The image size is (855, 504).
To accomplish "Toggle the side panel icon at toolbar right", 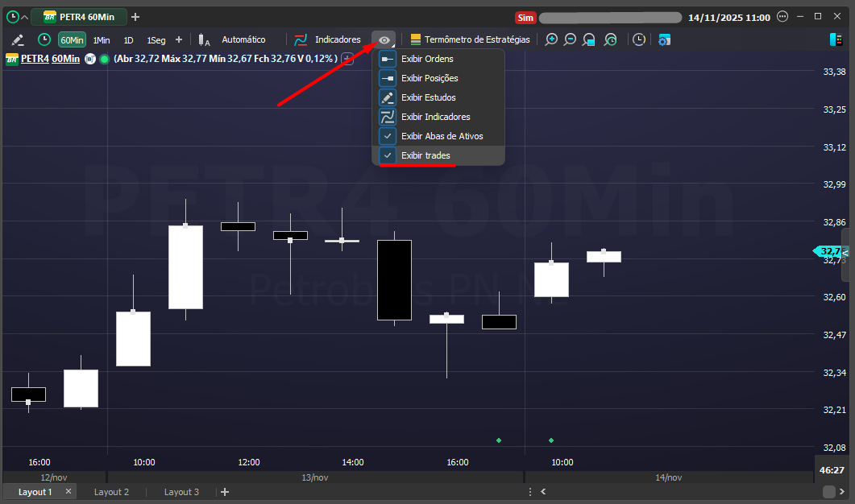I will [x=836, y=39].
